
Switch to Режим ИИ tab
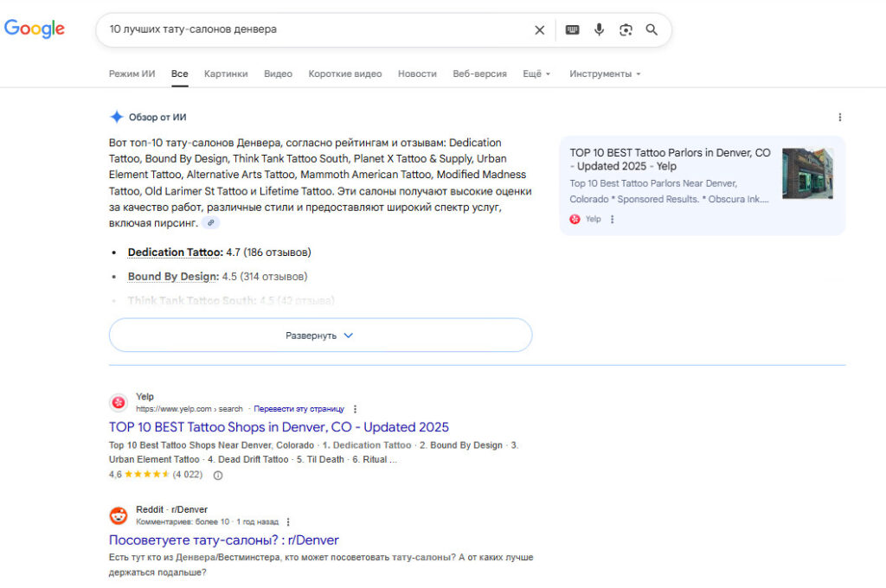pyautogui.click(x=132, y=74)
